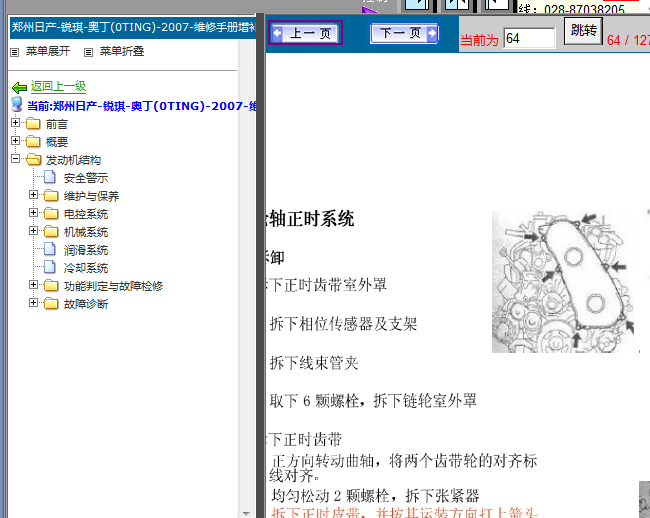The width and height of the screenshot is (650, 518).
Task: Click the 电控系统 folder icon
Action: point(51,213)
